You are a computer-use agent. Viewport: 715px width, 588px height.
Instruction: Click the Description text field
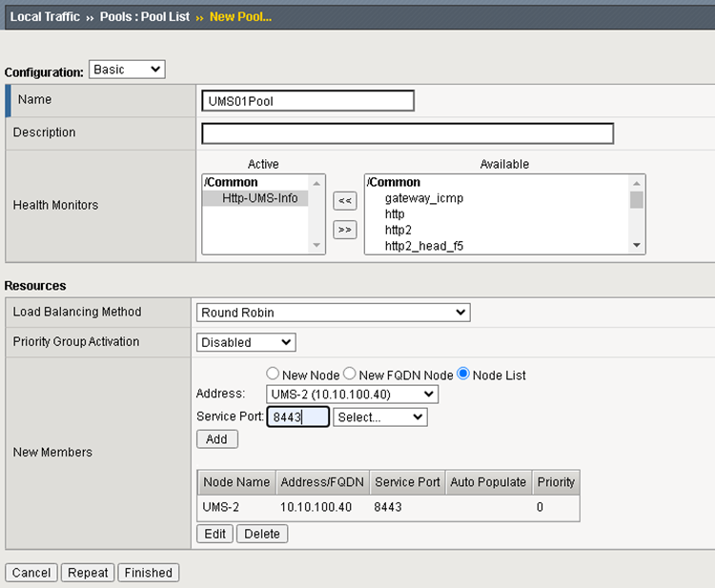point(407,133)
